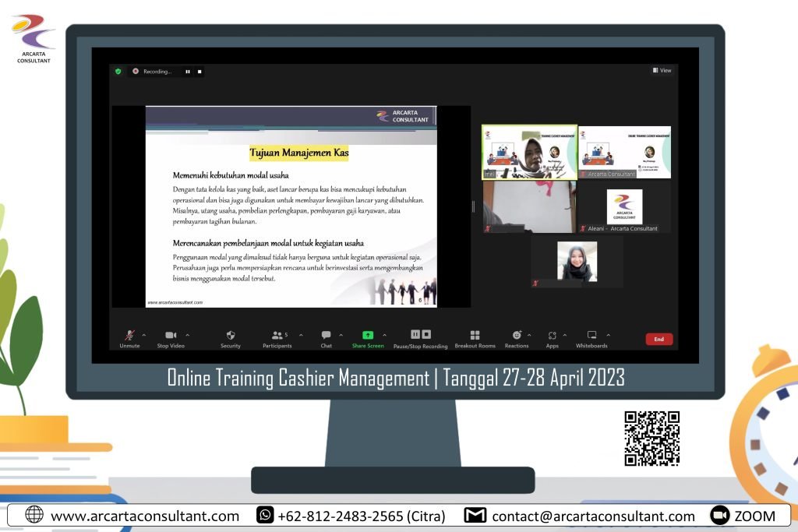798x532 pixels.
Task: Open the View layout menu
Action: click(662, 71)
